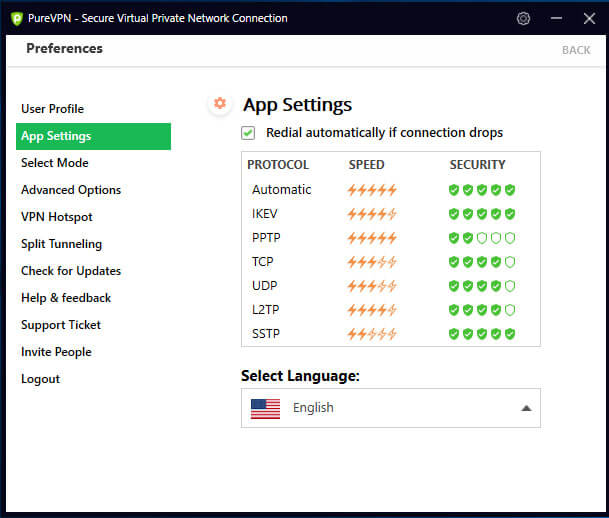Expand the Select Language dropdown arrow
The width and height of the screenshot is (609, 518).
tap(526, 408)
